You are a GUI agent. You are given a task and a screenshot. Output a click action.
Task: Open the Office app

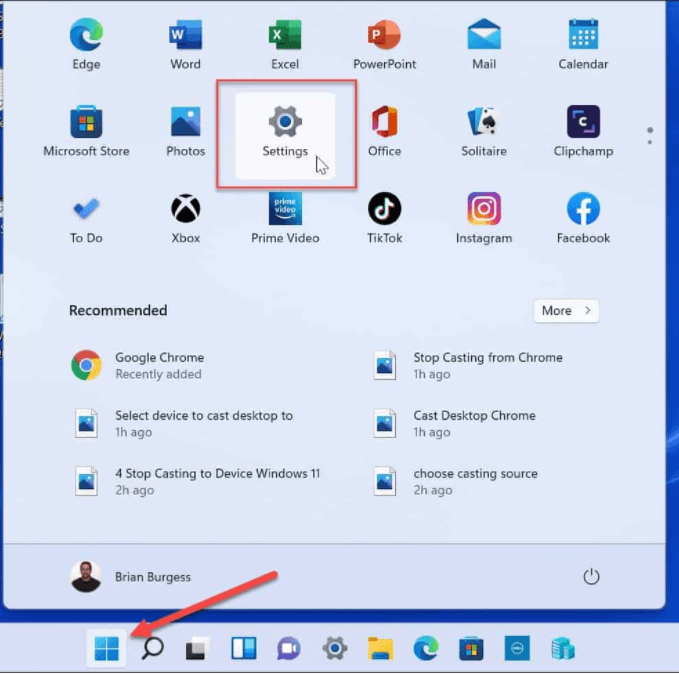(385, 131)
